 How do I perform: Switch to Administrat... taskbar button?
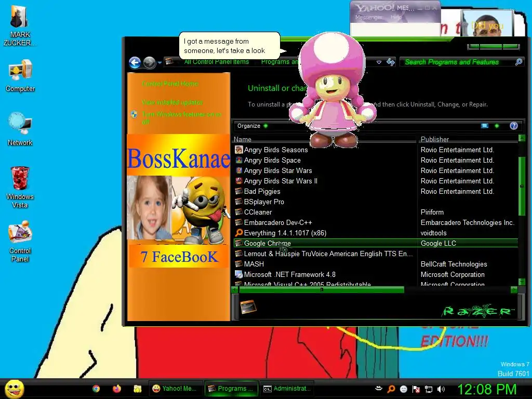[287, 389]
